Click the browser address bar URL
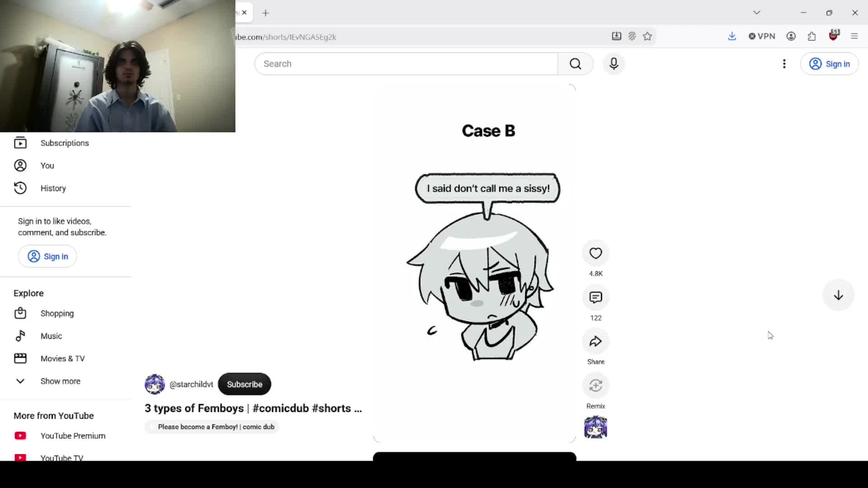868x488 pixels. click(286, 37)
